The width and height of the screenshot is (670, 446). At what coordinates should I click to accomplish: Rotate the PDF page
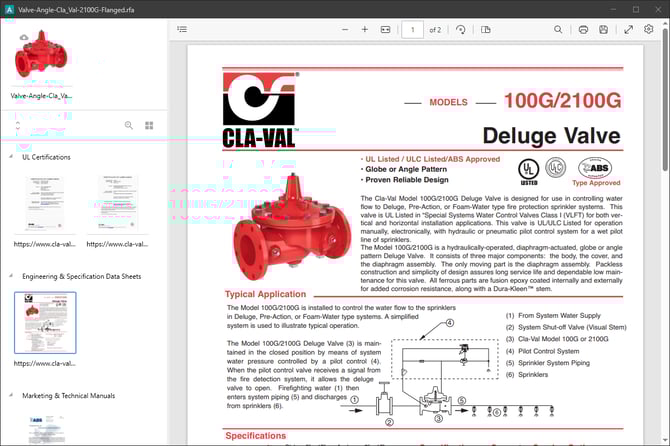(461, 30)
